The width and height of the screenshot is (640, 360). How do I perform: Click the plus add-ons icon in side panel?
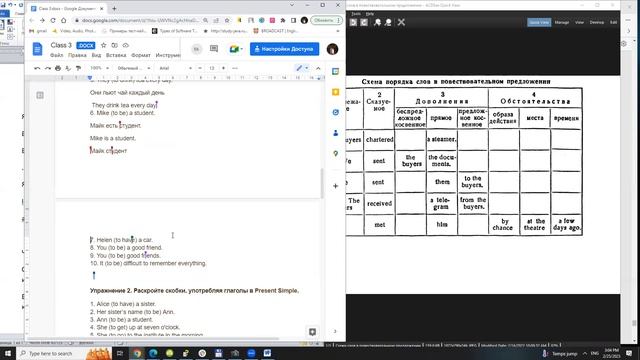coord(336,186)
